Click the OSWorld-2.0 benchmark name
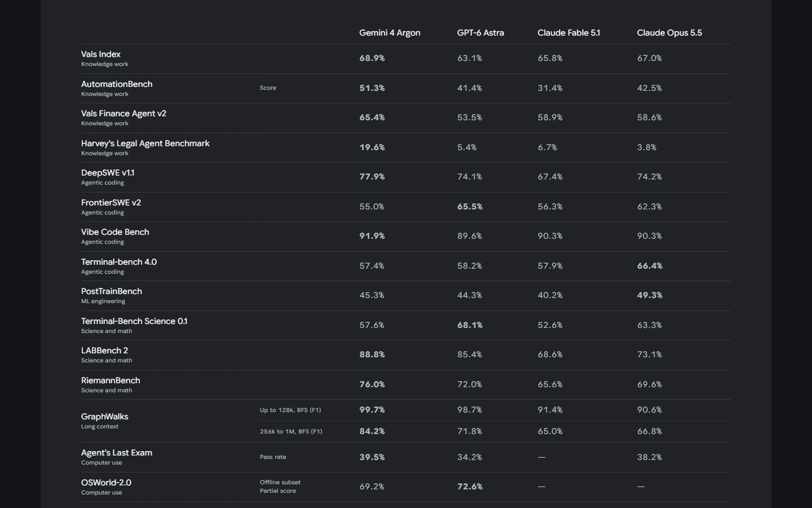Screen dimensions: 812x508 [x=106, y=483]
